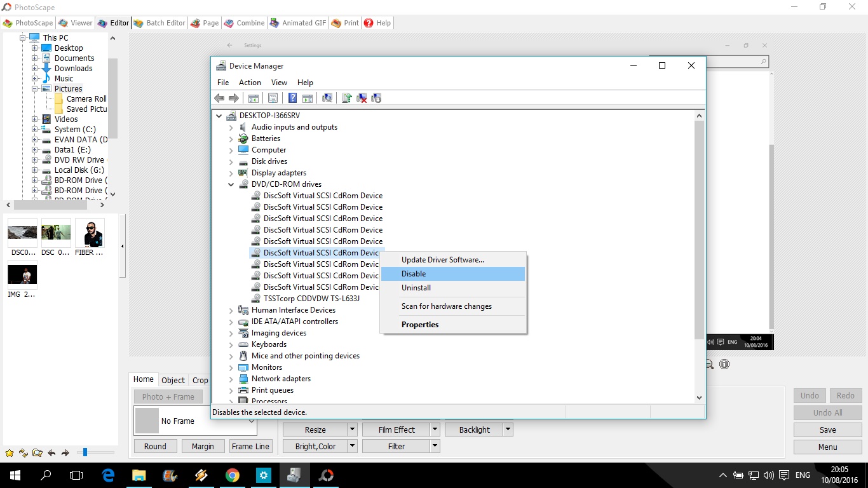Click the Save button in PhotoScape
Viewport: 868px width, 488px height.
pos(827,430)
